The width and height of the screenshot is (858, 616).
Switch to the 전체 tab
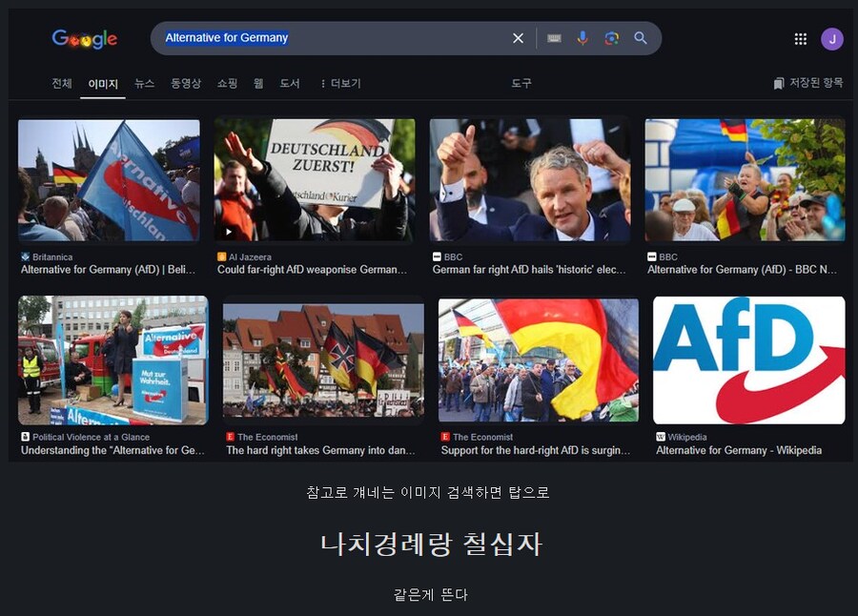tap(62, 84)
